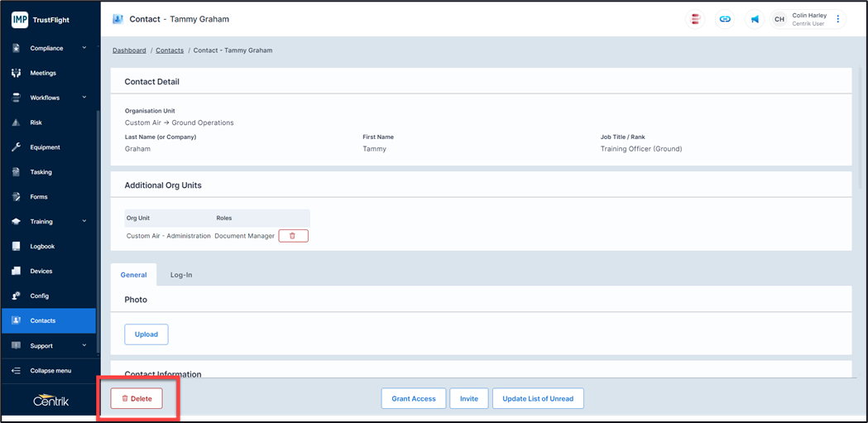Expand the Training menu chevron
Viewport: 868px width, 423px height.
(x=84, y=221)
